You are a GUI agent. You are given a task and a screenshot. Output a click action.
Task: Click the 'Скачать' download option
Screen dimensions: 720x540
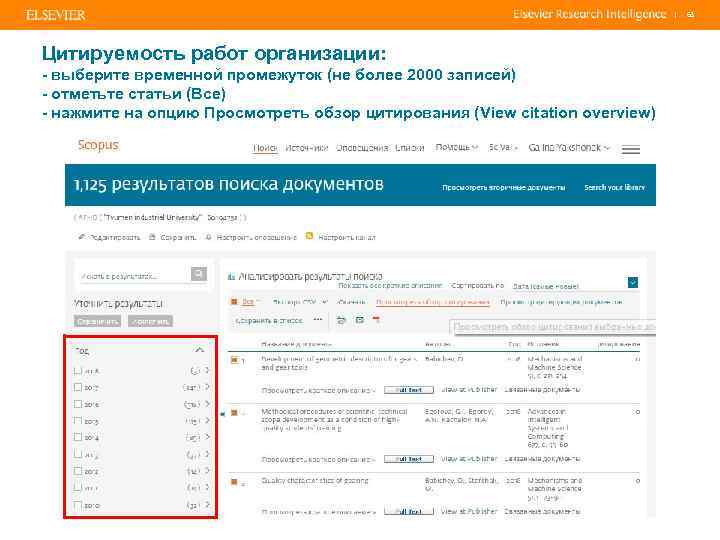coord(352,302)
